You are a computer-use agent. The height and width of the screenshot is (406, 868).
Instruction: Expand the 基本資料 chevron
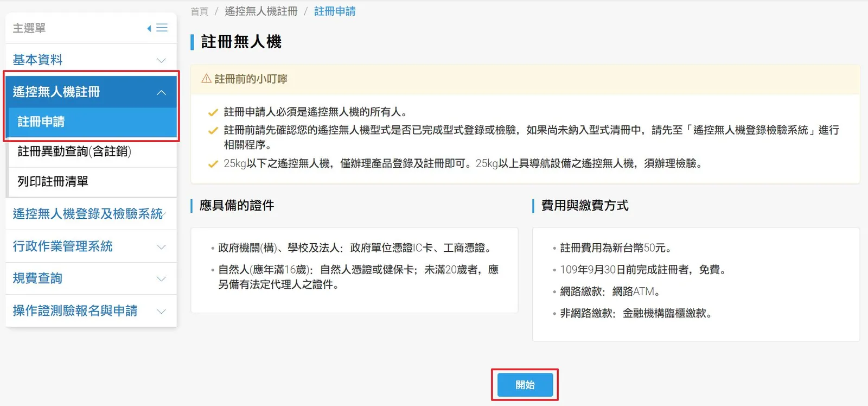(161, 60)
